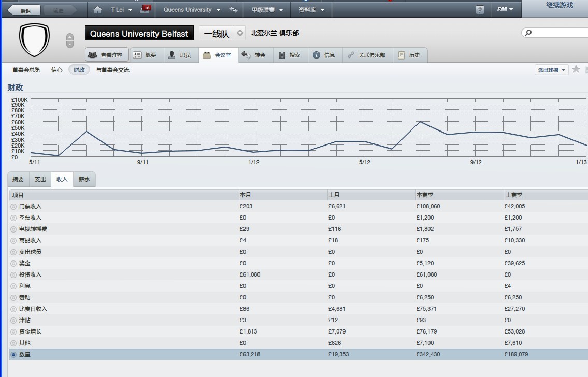This screenshot has width=588, height=377.
Task: Click the club up/down stepper arrows
Action: click(x=70, y=40)
